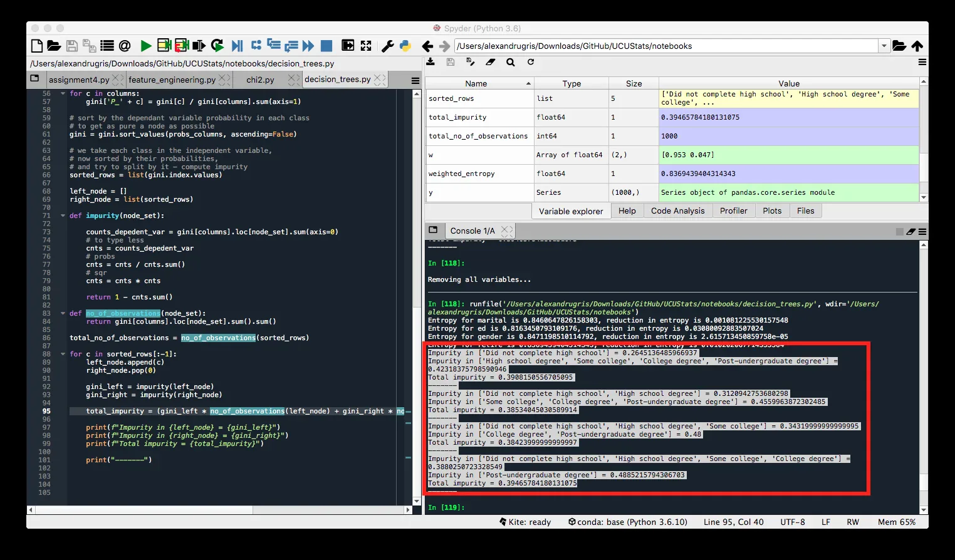This screenshot has width=955, height=560.
Task: Switch to the chi2.py tab
Action: pyautogui.click(x=260, y=80)
